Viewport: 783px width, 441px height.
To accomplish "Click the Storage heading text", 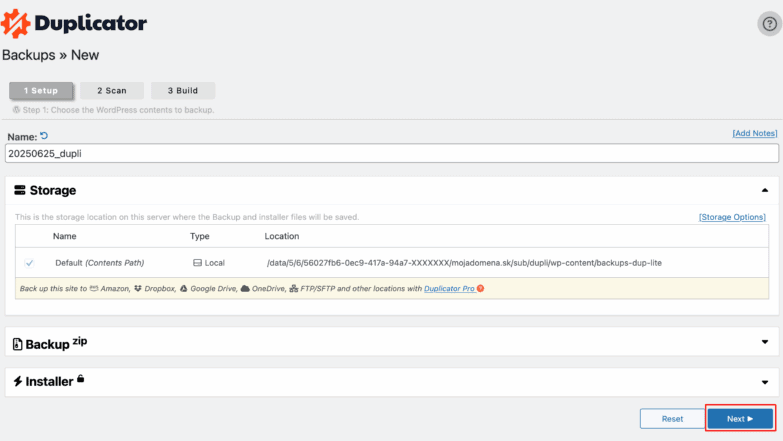I will point(53,190).
